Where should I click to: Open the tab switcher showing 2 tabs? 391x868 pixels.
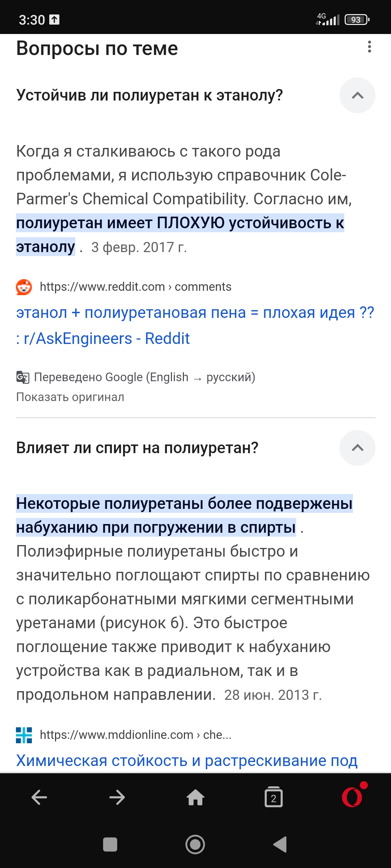tap(273, 797)
